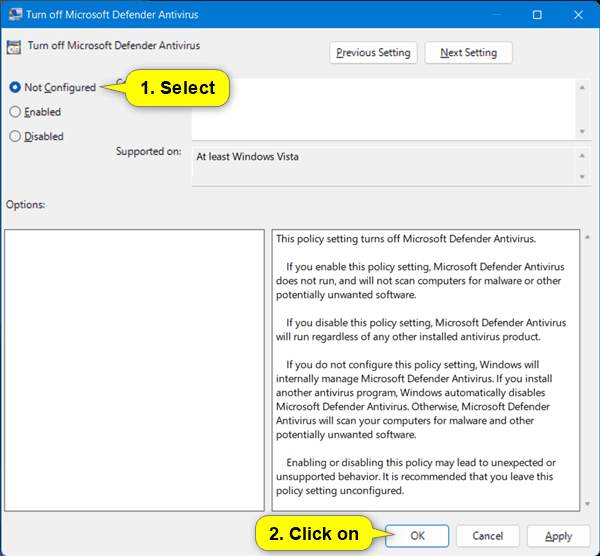
Task: Select the Not Configured radio button
Action: click(15, 87)
